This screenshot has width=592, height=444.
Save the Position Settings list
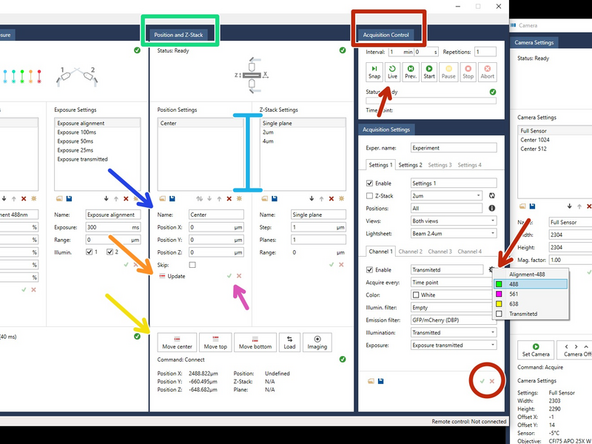click(172, 199)
